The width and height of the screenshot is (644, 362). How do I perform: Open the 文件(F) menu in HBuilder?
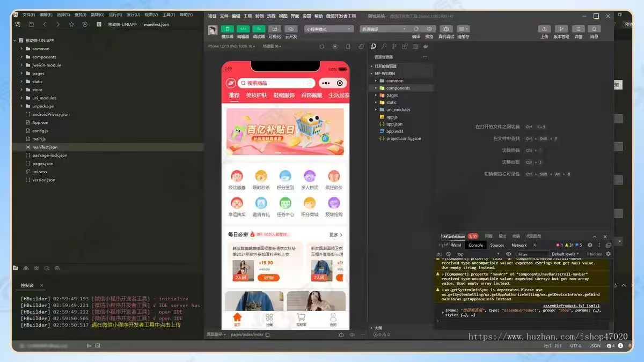pos(28,15)
